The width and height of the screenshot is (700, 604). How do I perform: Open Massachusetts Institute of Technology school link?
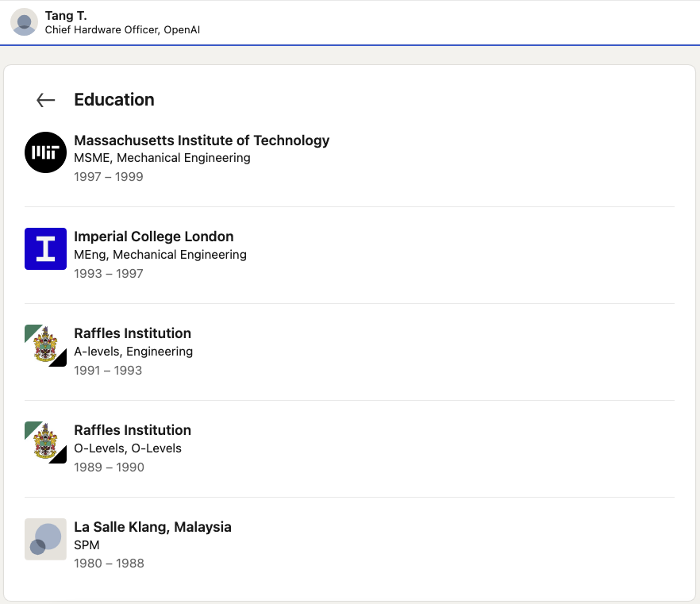pos(202,140)
